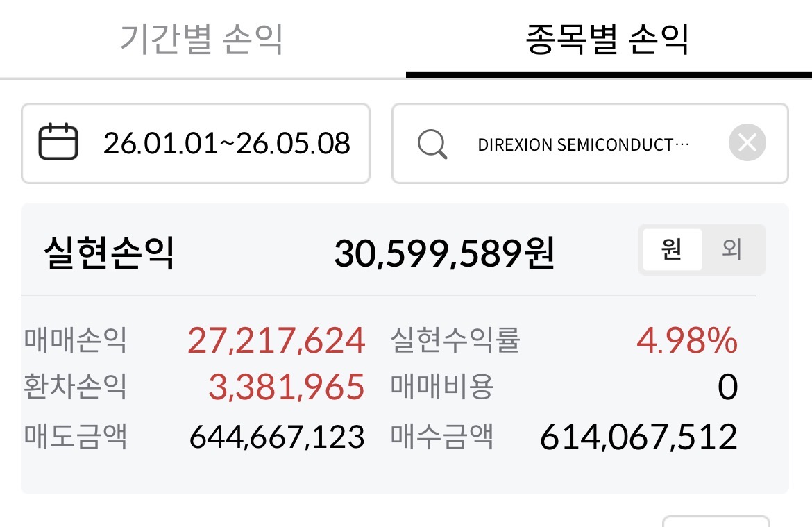Image resolution: width=812 pixels, height=527 pixels.
Task: Switch to the 기간별 손익 tab
Action: pyautogui.click(x=202, y=39)
